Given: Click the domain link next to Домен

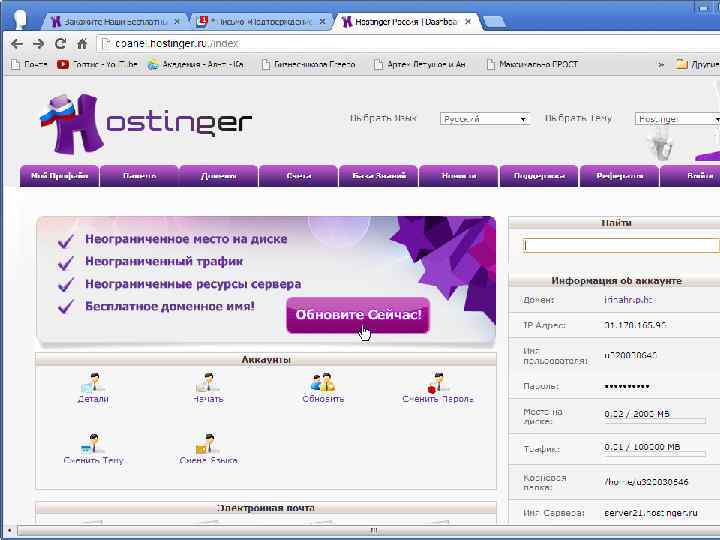Looking at the screenshot, I should (629, 300).
